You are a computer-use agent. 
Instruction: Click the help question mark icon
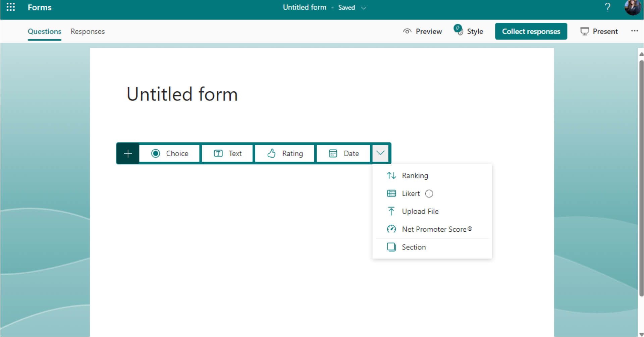pos(607,7)
